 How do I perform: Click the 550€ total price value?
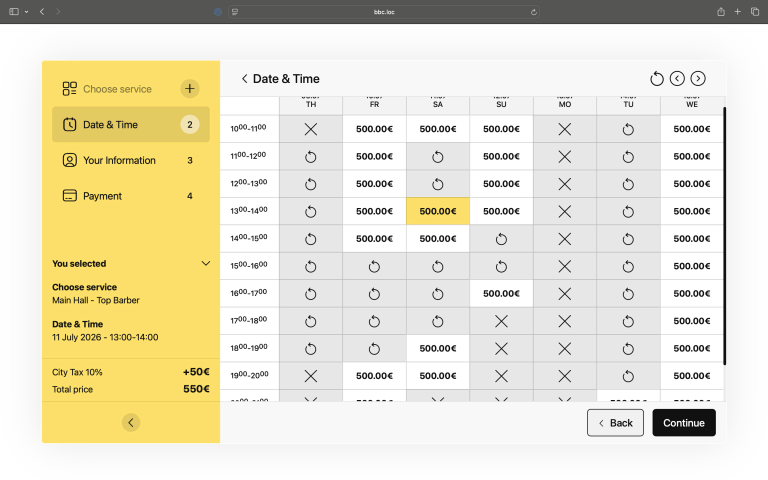[x=196, y=389]
